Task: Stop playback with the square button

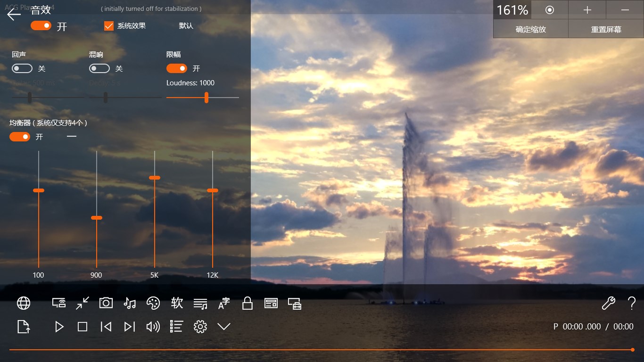Action: (83, 327)
